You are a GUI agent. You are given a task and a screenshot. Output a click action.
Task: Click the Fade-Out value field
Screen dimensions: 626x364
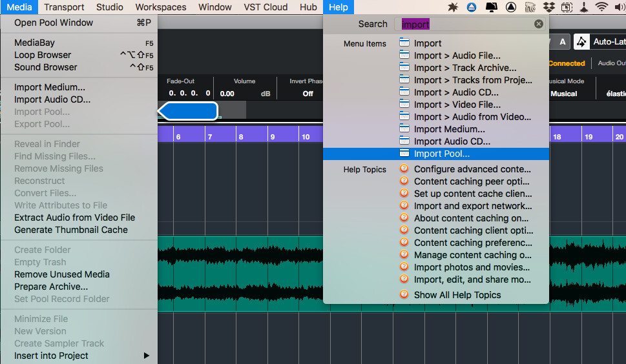[189, 94]
